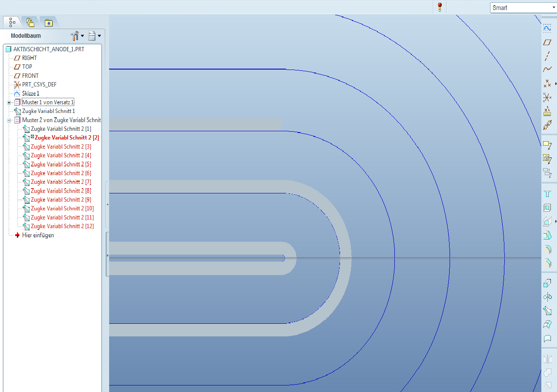Switch to the Model Tree tab
This screenshot has width=557, height=392.
12,22
